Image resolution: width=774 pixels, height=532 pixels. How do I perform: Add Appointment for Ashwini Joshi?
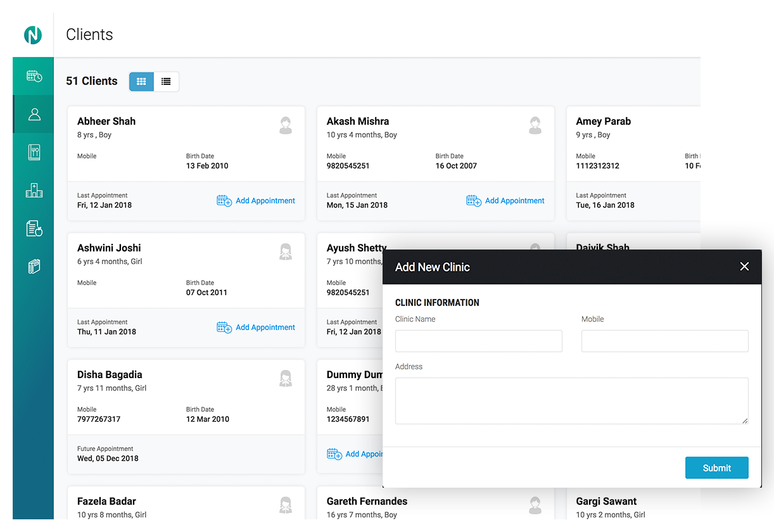click(256, 327)
